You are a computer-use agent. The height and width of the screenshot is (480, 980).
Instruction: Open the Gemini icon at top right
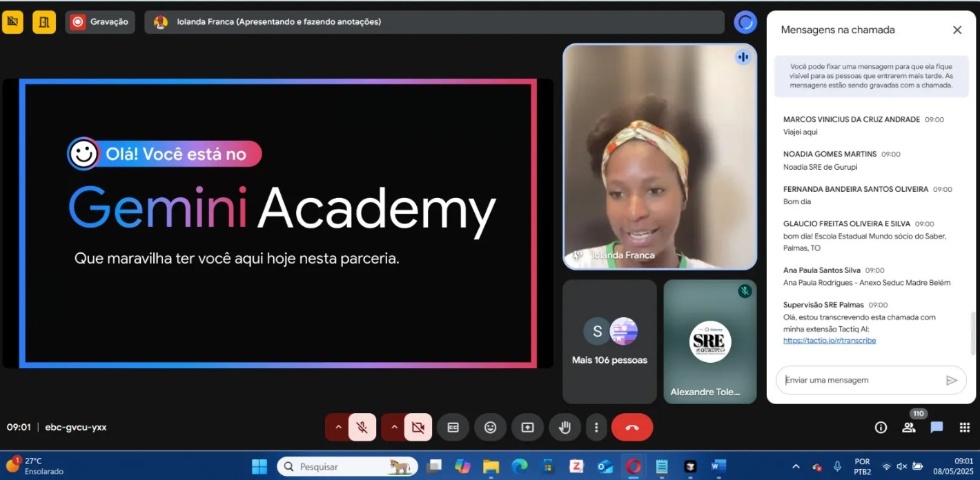coord(745,22)
